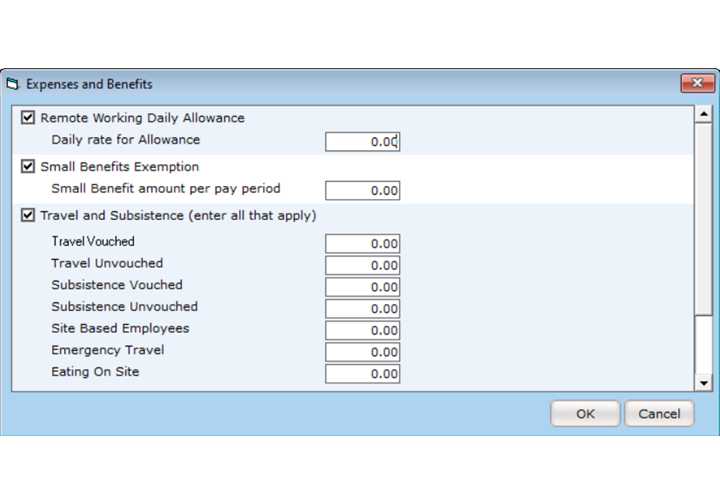Click the Daily rate for Allowance field

click(362, 141)
